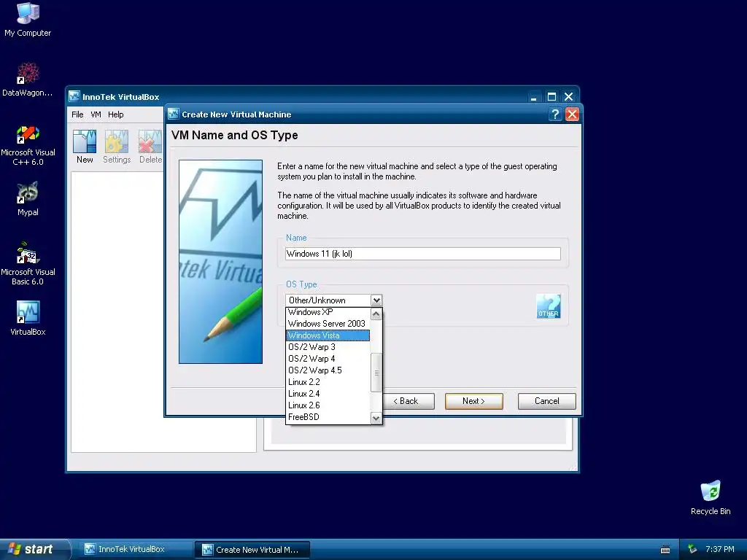The image size is (747, 560).
Task: Click the VirtualBox title bar icon
Action: coord(74,97)
